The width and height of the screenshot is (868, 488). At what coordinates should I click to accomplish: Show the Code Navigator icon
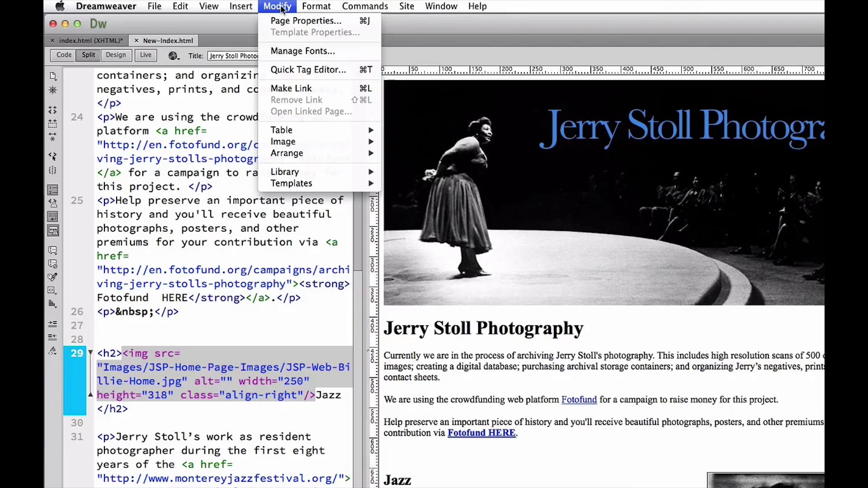(53, 90)
